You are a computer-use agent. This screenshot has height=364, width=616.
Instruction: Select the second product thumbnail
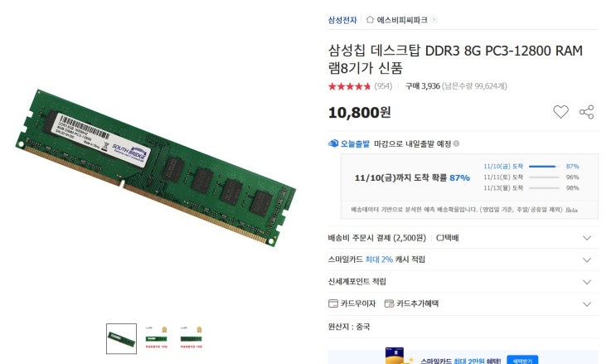[x=157, y=337]
